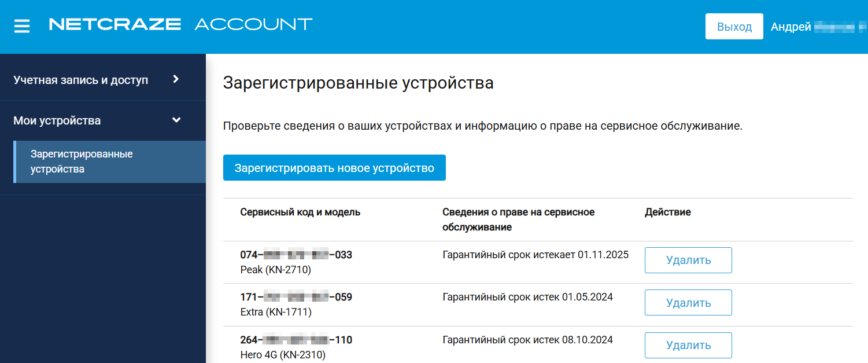Select the Учетная запись и доступ menu label

pyautogui.click(x=81, y=80)
